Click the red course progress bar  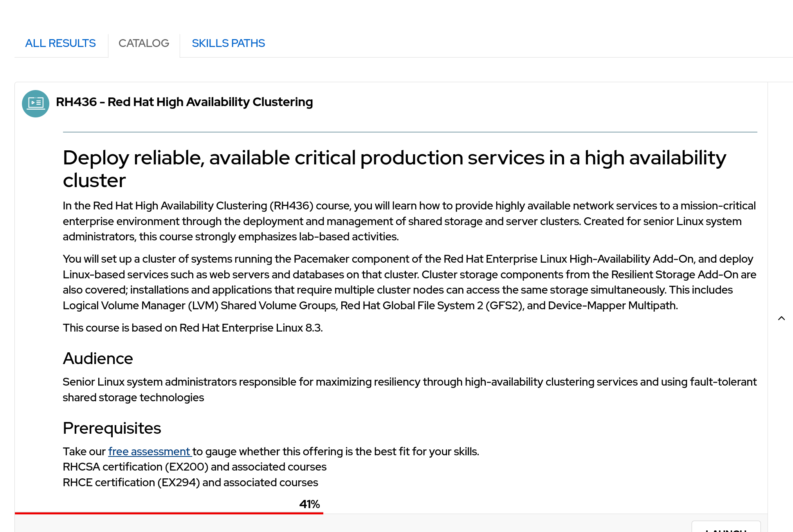[x=168, y=513]
